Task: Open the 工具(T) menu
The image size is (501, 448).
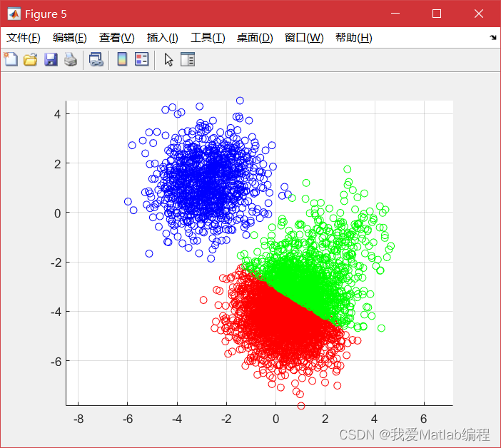Action: coord(208,38)
